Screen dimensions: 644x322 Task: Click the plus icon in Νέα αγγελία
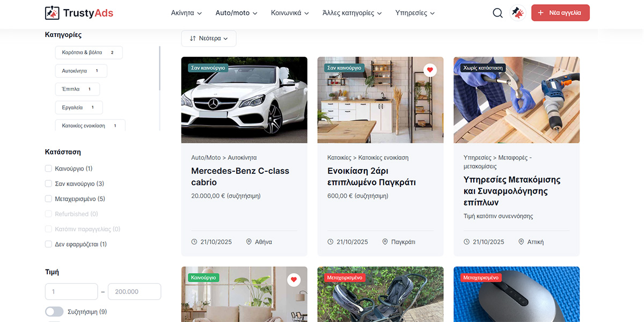pyautogui.click(x=540, y=13)
